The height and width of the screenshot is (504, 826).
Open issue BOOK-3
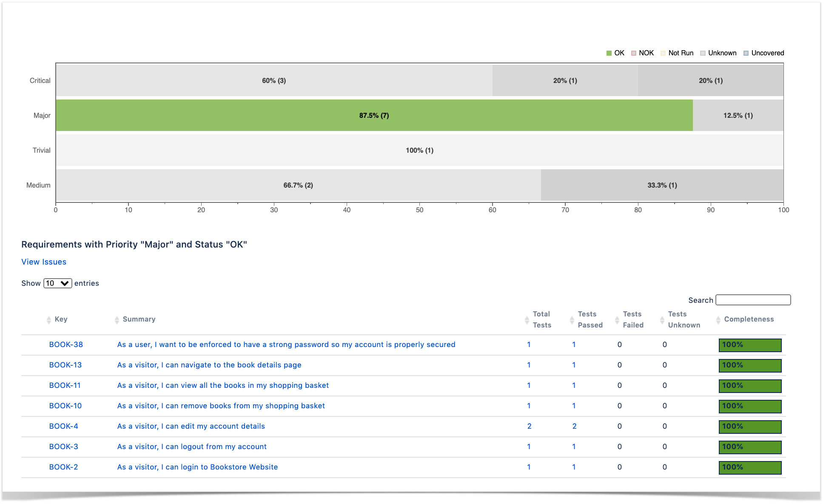point(64,447)
